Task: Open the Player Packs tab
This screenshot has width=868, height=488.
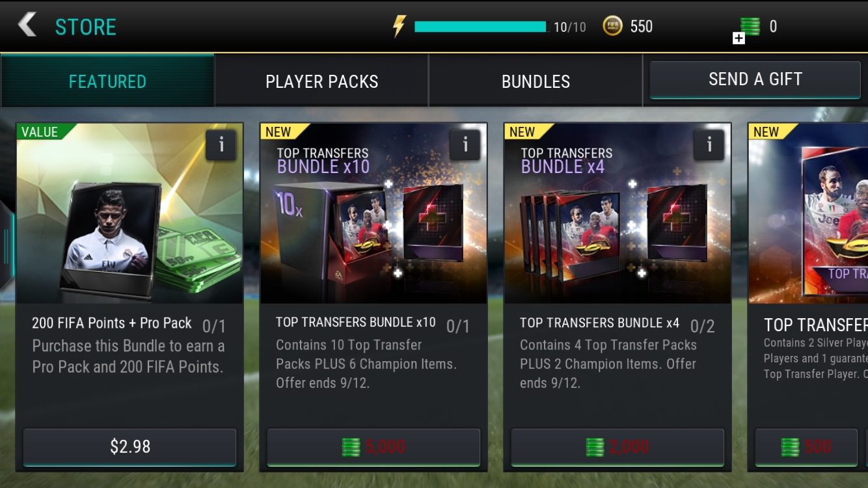Action: tap(321, 81)
